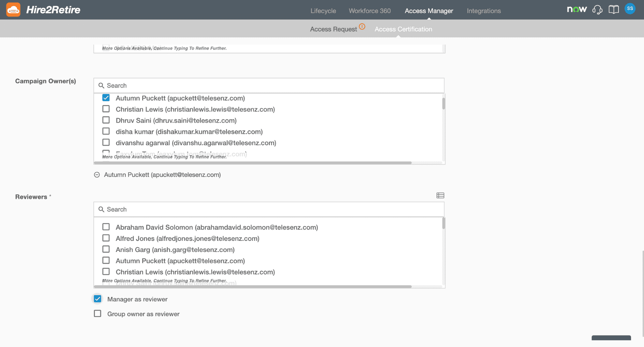Click Campaign Owners list vertical scrollbar
The image size is (644, 347).
444,104
